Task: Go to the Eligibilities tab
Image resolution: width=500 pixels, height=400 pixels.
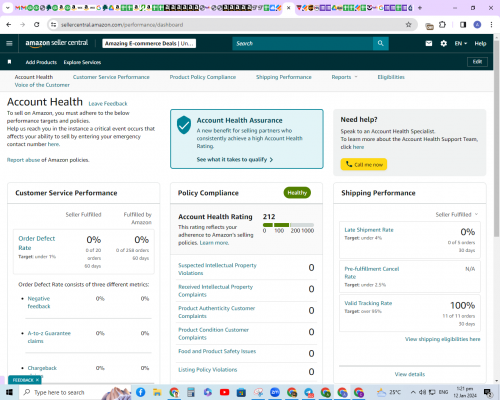Action: point(391,77)
